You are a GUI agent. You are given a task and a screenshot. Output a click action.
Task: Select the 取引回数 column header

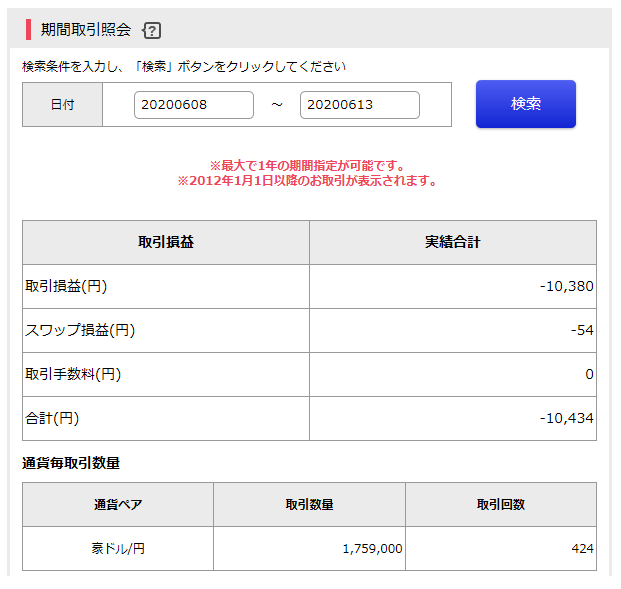pos(501,505)
